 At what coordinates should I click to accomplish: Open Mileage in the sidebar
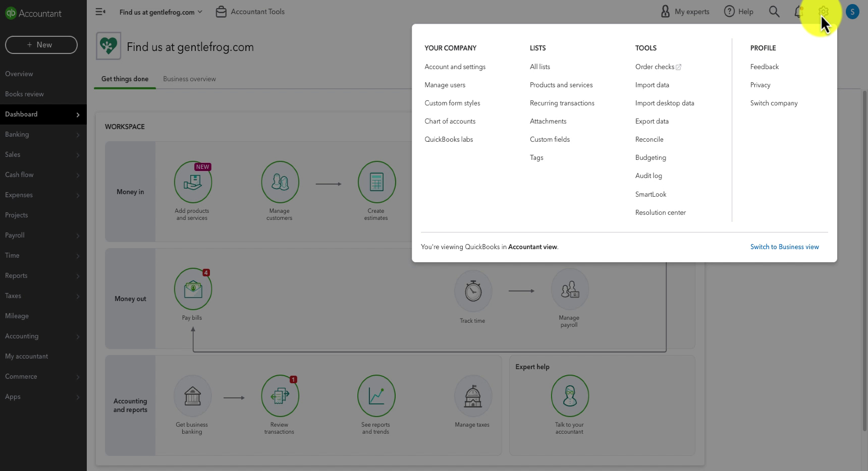[43, 316]
